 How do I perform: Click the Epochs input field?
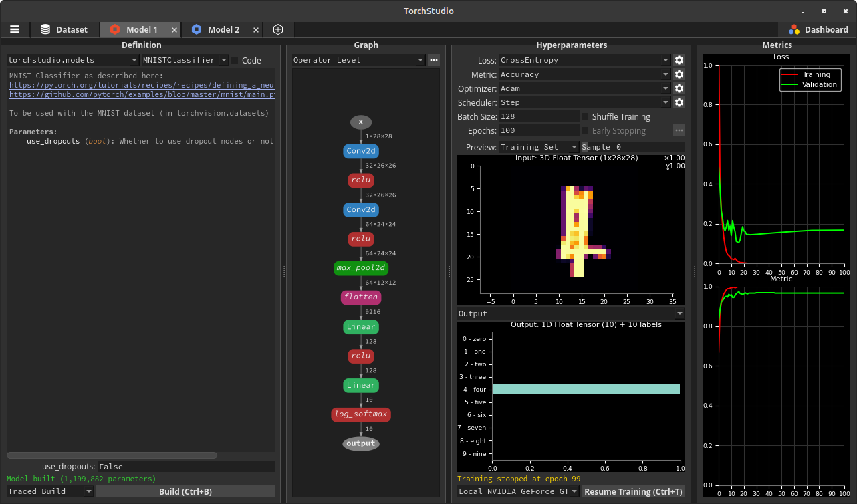click(539, 130)
